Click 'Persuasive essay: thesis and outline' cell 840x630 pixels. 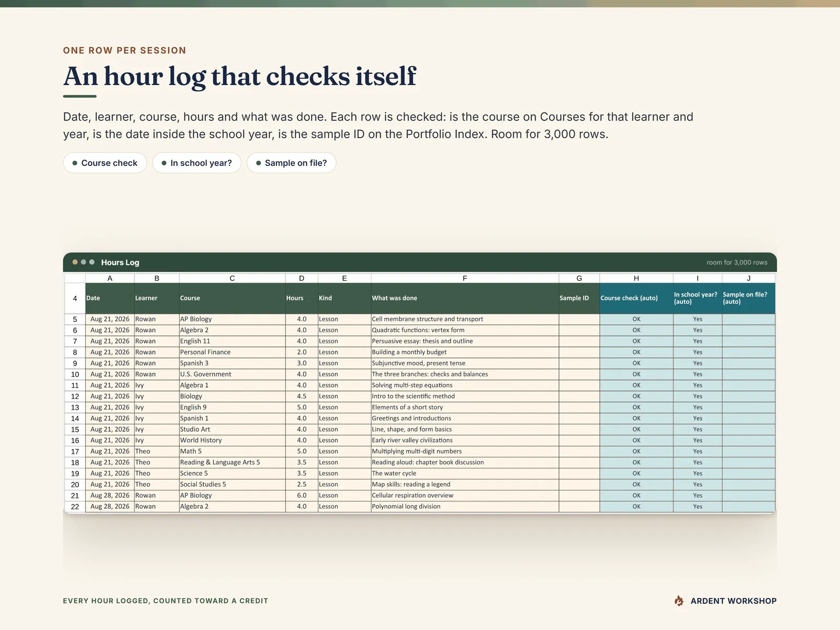tap(465, 341)
